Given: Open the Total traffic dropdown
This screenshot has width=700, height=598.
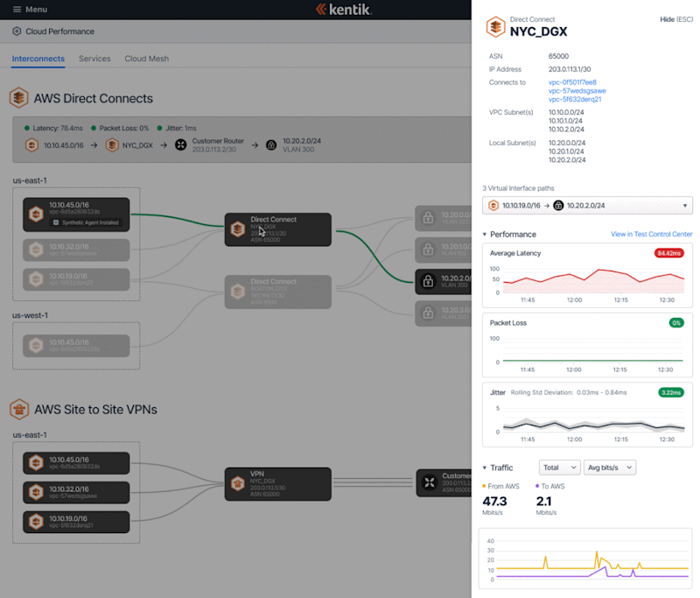Looking at the screenshot, I should tap(559, 468).
